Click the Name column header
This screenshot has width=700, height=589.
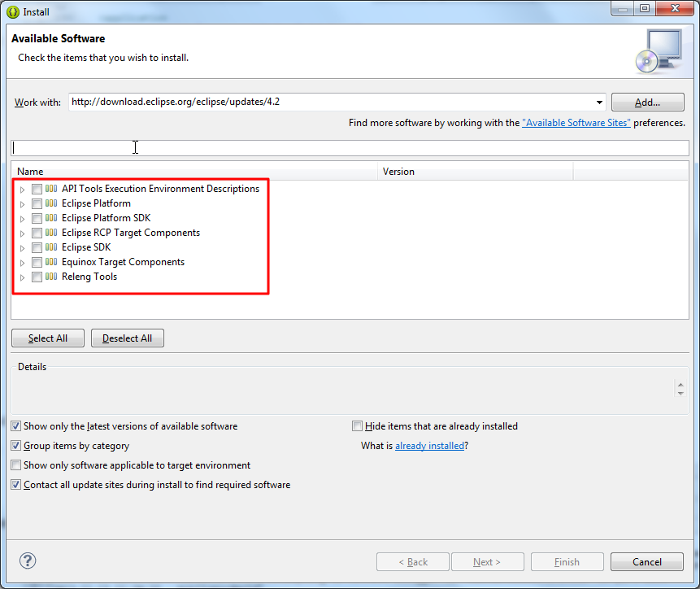194,172
